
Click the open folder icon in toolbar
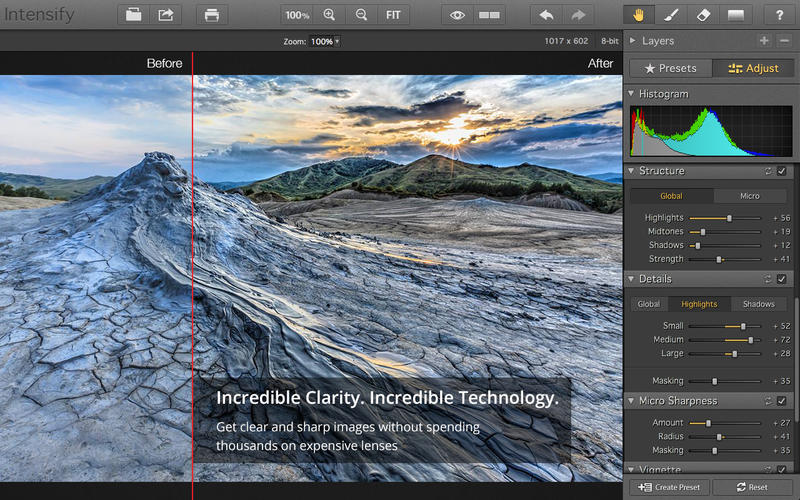[x=134, y=15]
